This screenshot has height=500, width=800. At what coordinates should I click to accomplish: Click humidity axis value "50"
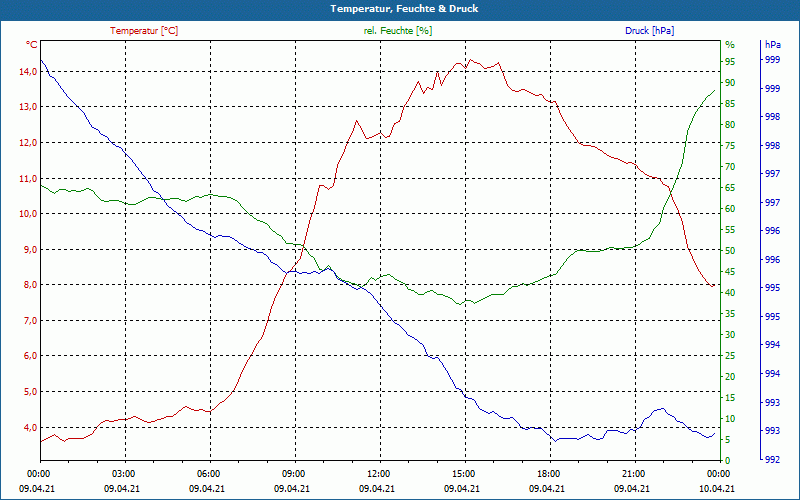point(730,251)
